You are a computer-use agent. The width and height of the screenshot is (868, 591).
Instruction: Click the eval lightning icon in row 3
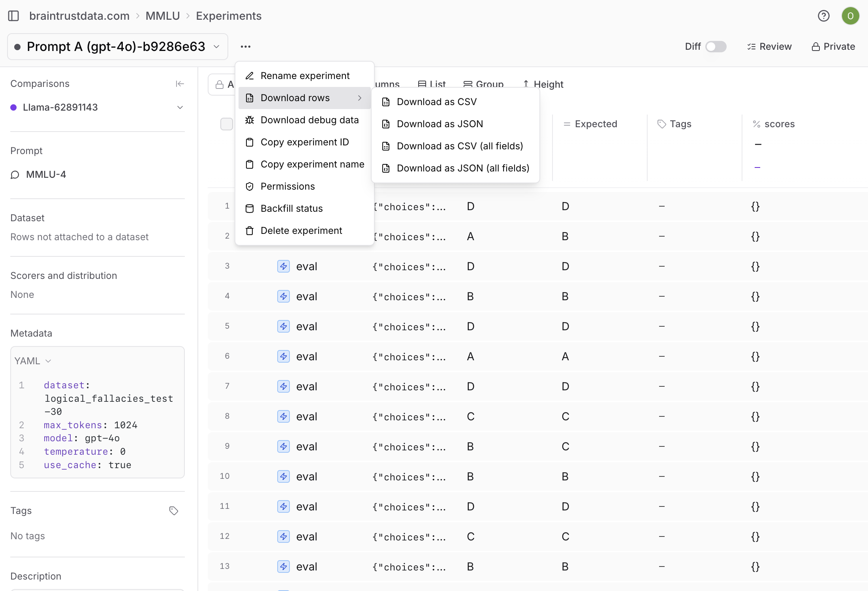pos(284,266)
